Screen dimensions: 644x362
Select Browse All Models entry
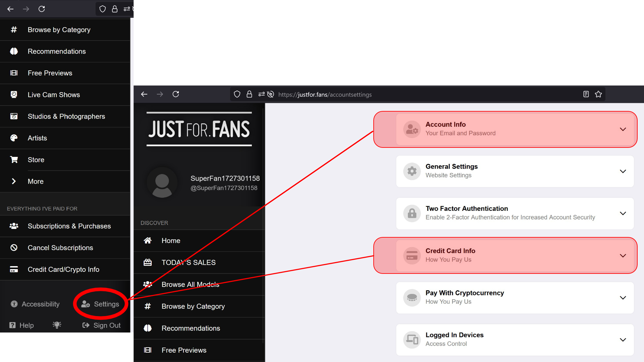190,284
